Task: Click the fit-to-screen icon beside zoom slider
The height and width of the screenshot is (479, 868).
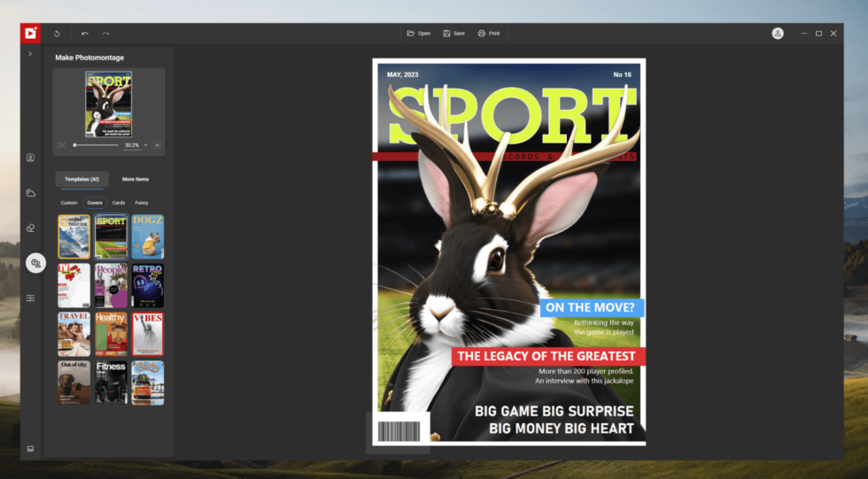Action: (x=62, y=144)
